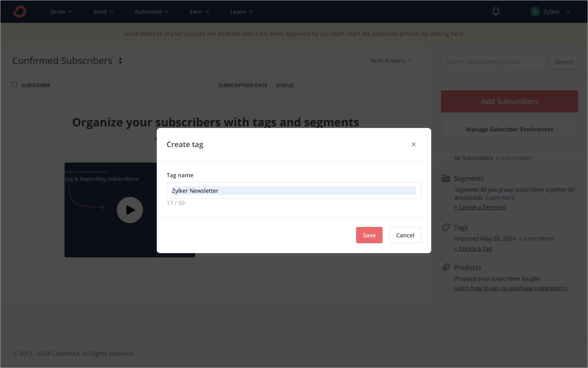
Task: Open the Send menu
Action: click(x=103, y=11)
